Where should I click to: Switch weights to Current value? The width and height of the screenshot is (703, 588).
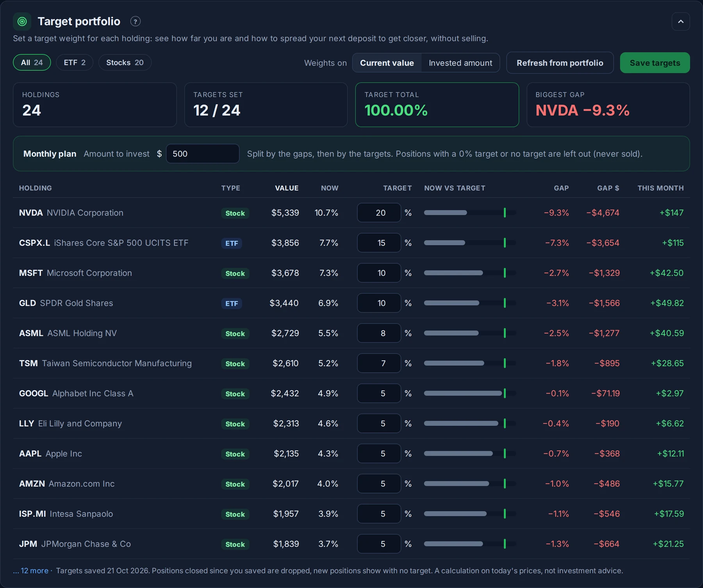(387, 63)
